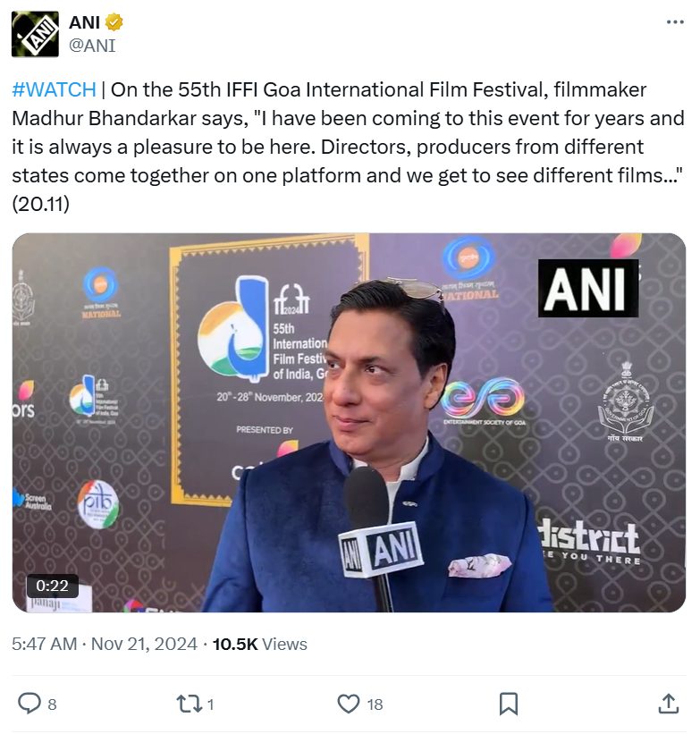Click the verified badge next to ANI
Image resolution: width=700 pixels, height=734 pixels.
pyautogui.click(x=114, y=22)
